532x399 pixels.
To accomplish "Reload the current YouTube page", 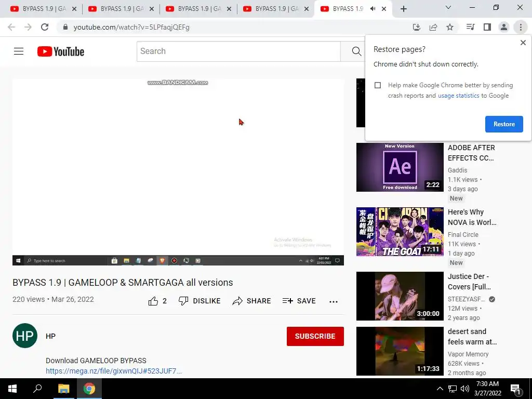I will point(45,27).
